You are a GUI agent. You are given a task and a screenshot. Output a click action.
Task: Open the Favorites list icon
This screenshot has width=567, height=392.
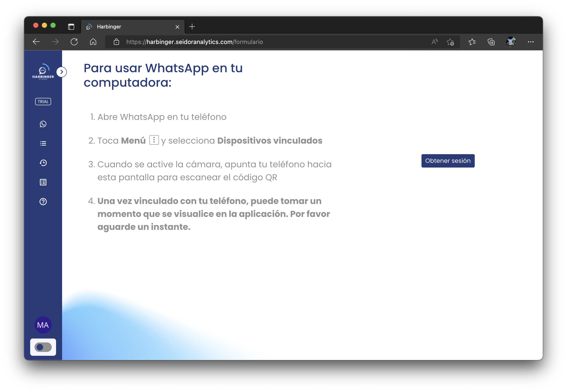coord(472,42)
